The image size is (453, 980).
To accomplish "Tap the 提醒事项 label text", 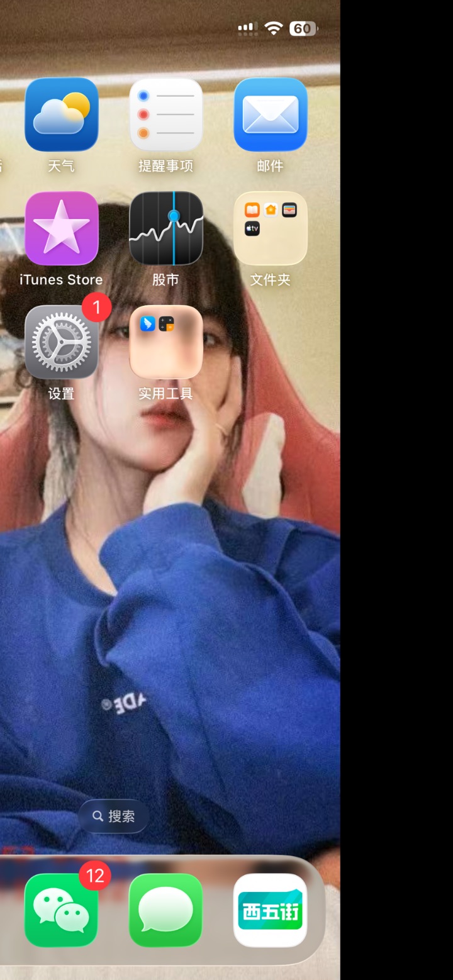I will pyautogui.click(x=166, y=166).
